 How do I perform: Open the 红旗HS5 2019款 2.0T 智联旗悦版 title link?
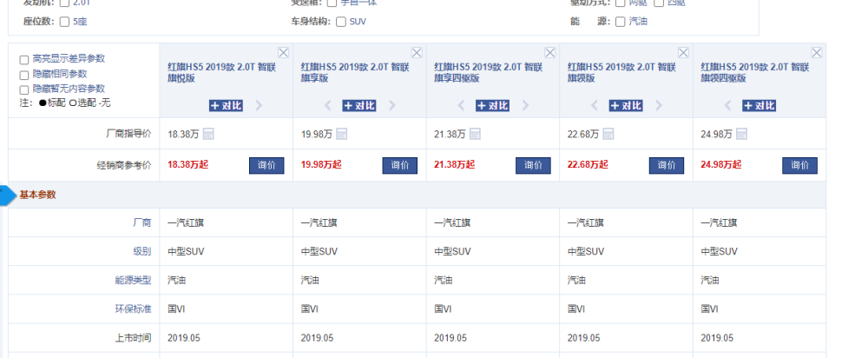pyautogui.click(x=222, y=73)
